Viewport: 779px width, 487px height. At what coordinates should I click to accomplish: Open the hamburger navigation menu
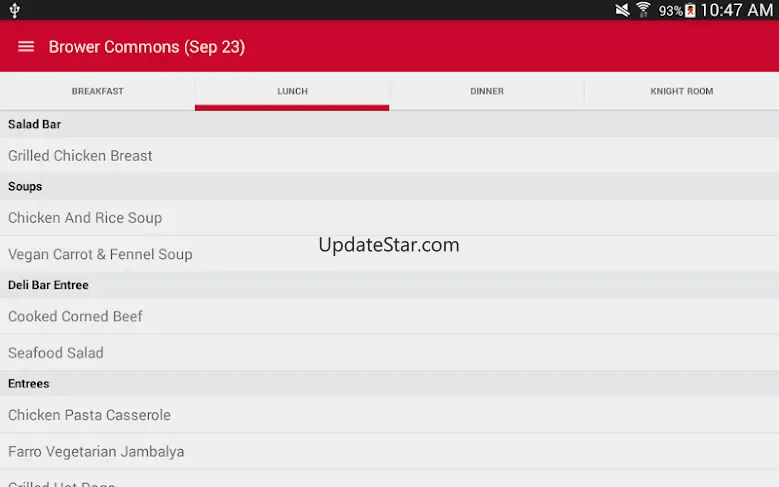point(26,47)
